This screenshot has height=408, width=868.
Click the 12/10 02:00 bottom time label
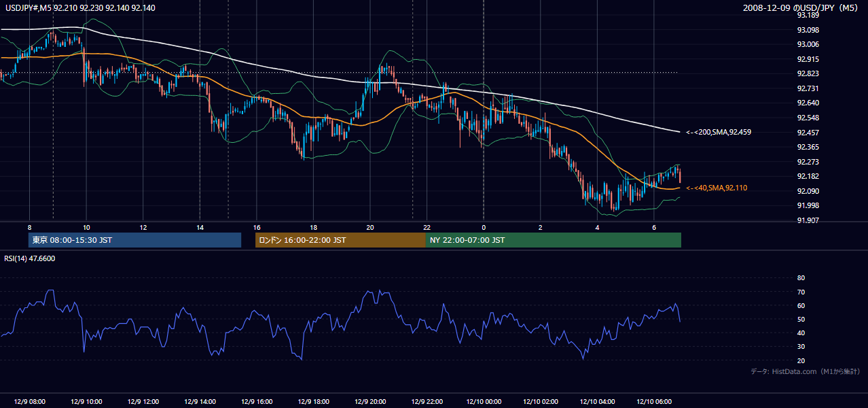tap(540, 402)
